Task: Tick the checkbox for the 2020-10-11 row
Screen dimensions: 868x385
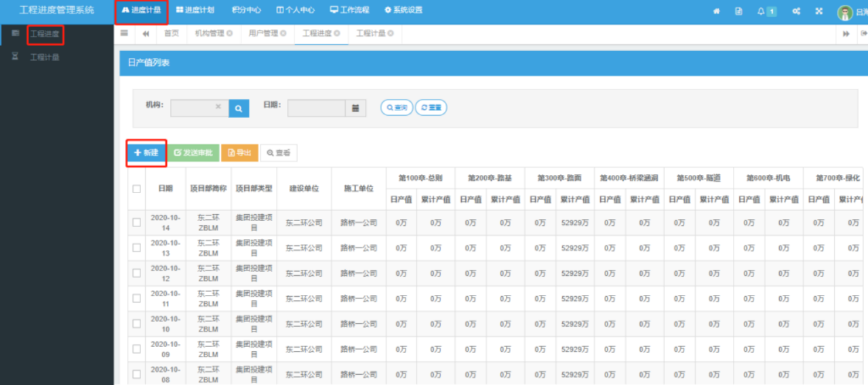Action: [136, 298]
